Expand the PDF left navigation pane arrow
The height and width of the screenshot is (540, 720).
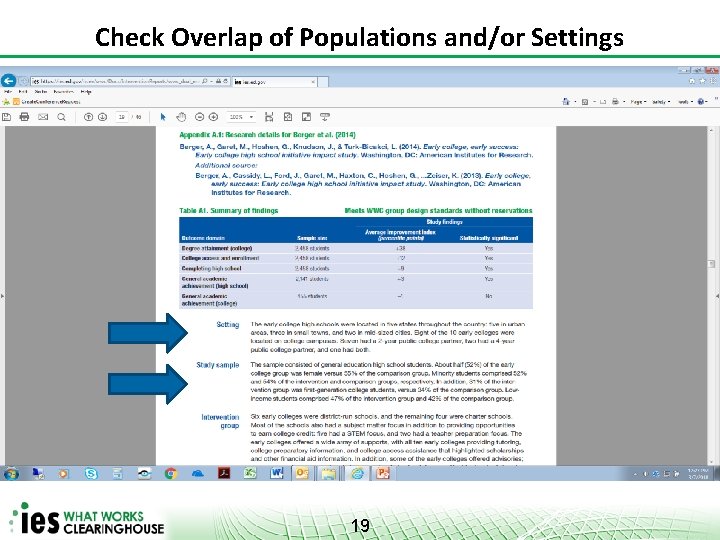tap(2, 296)
